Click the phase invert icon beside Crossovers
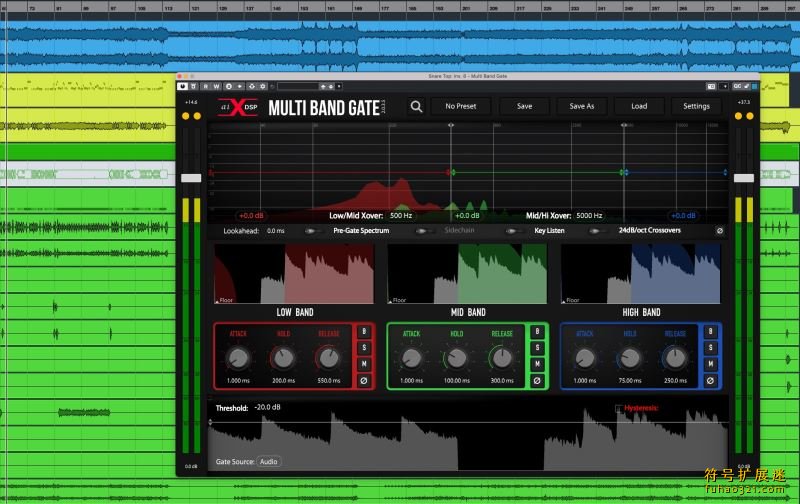800x504 pixels. pos(719,231)
